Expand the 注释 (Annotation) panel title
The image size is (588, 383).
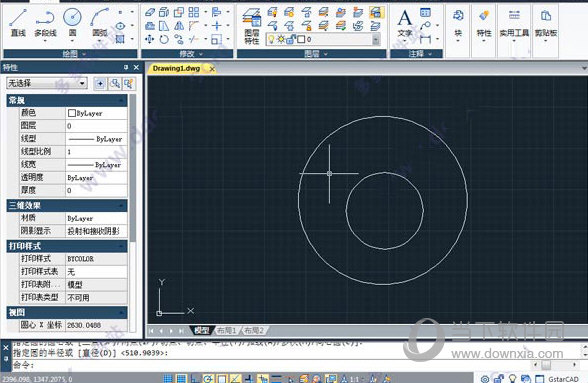coord(417,54)
